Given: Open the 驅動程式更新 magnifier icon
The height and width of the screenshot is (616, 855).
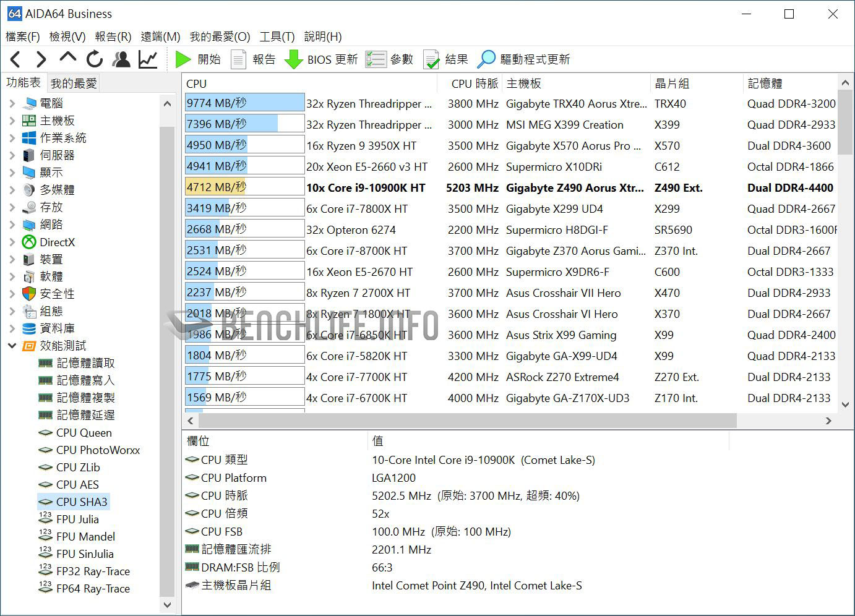Looking at the screenshot, I should click(x=487, y=59).
